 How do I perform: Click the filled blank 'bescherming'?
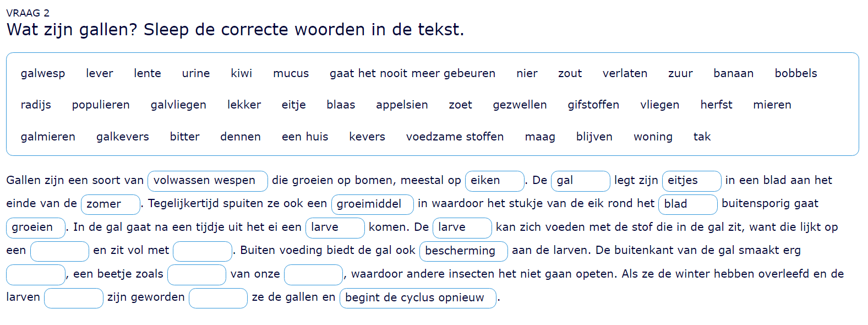pyautogui.click(x=463, y=251)
